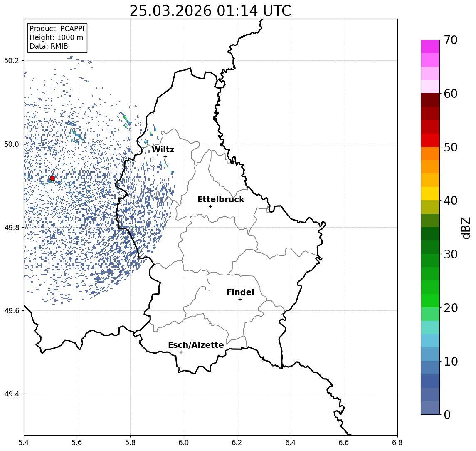Click the red radar location marker
Image resolution: width=476 pixels, height=451 pixels.
point(52,178)
